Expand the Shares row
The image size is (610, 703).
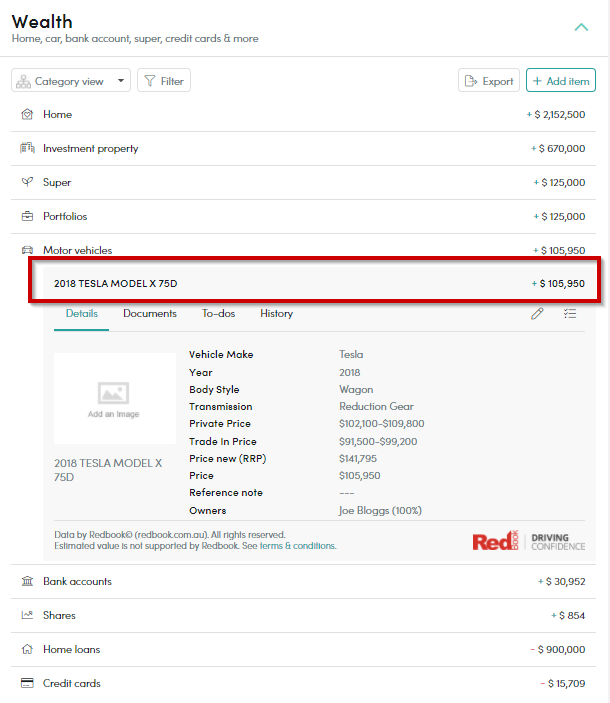pyautogui.click(x=303, y=616)
